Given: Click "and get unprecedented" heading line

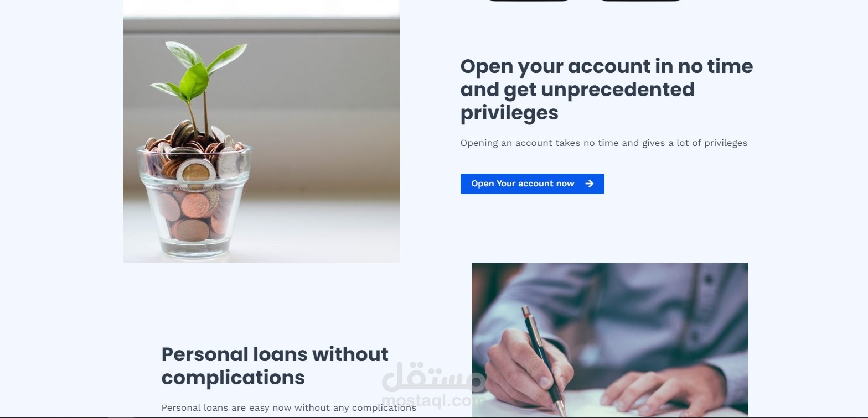Looking at the screenshot, I should (x=577, y=90).
